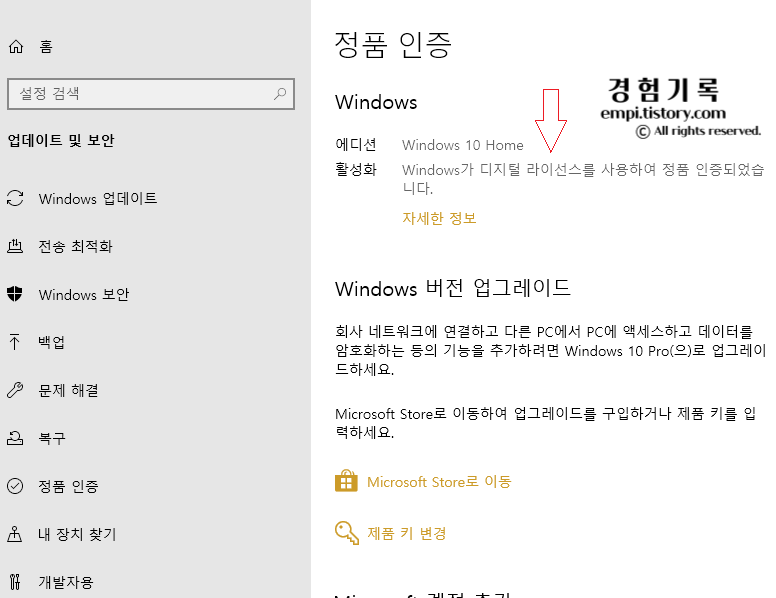Image resolution: width=776 pixels, height=598 pixels.
Task: Click the paragraph starting 회사 네트워크에 연결하고
Action: 550,350
